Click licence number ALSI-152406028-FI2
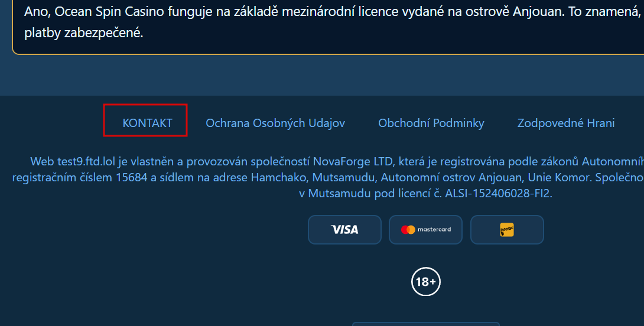 tap(498, 193)
